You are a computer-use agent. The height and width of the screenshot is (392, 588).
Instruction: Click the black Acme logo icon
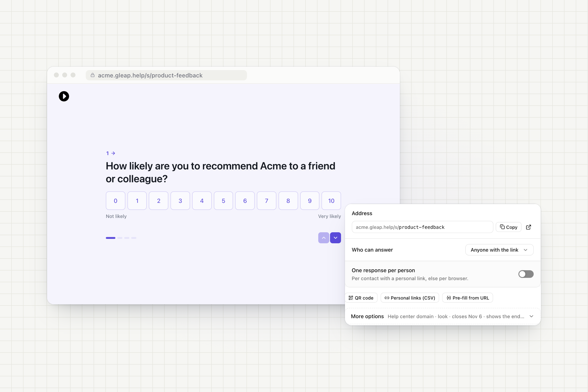64,96
